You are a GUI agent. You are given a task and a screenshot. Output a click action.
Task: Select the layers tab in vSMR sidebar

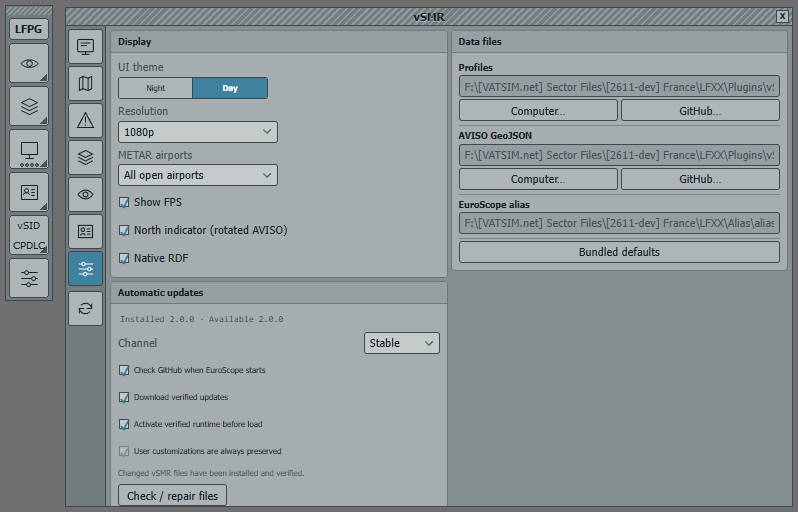pos(86,157)
